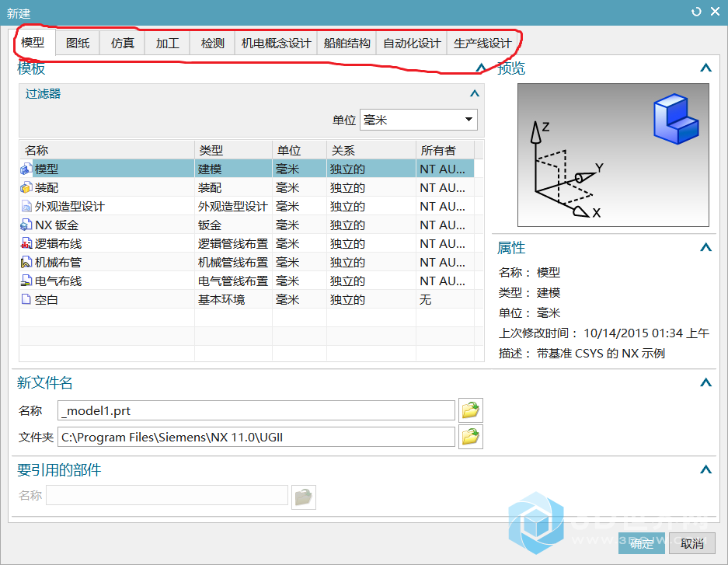Switch to the 生产线设计 tab
Screen dimensions: 728x565
click(482, 44)
